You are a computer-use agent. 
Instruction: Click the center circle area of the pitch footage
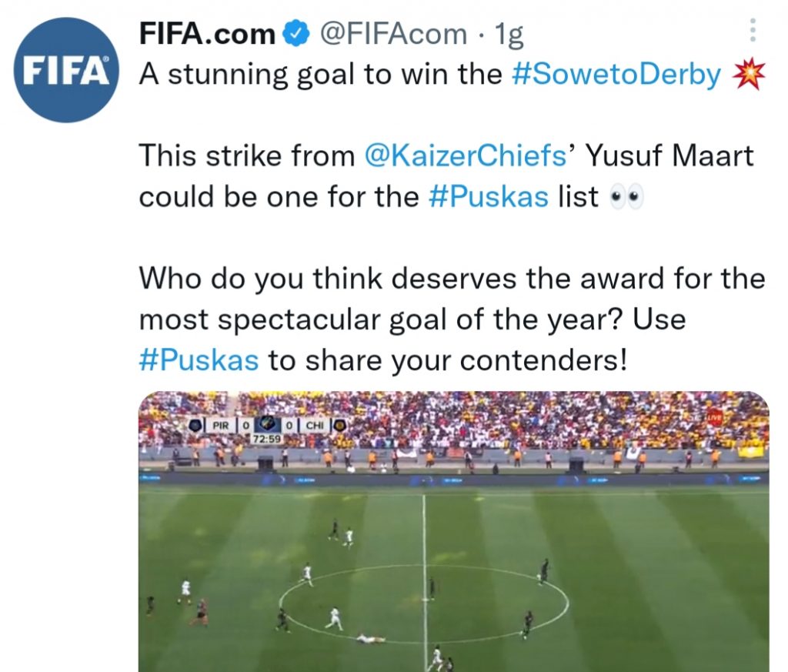click(x=427, y=604)
